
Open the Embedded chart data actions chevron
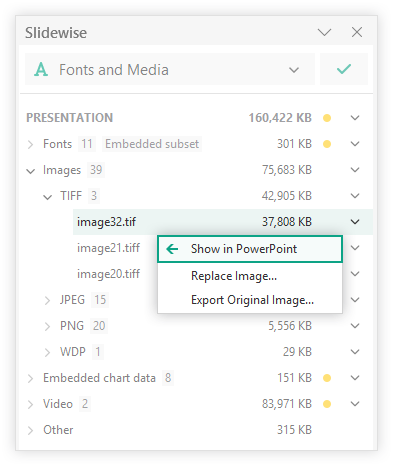pos(355,378)
